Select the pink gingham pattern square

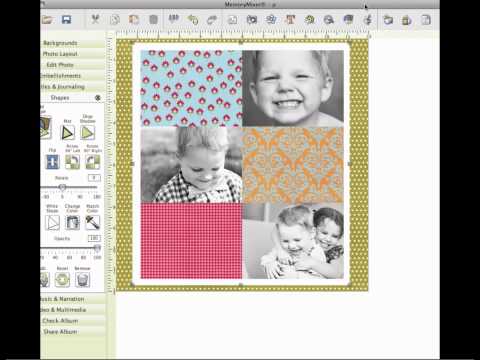(191, 241)
